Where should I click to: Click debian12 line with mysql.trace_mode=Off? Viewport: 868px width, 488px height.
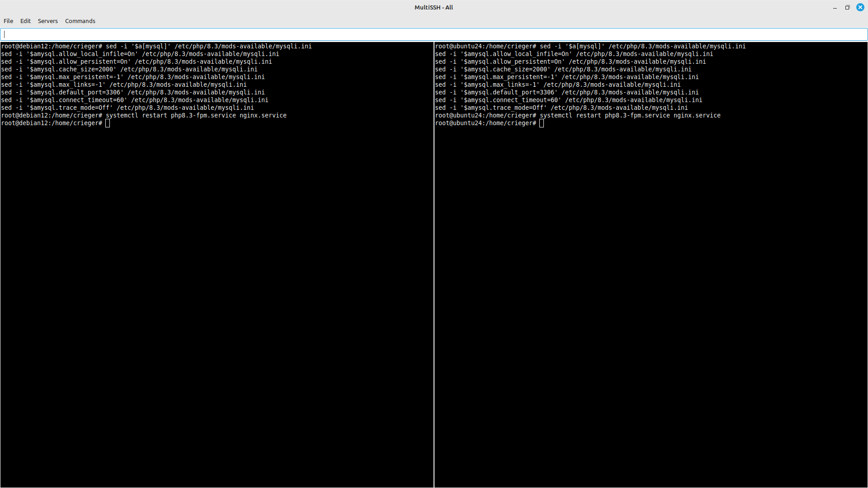[x=127, y=108]
